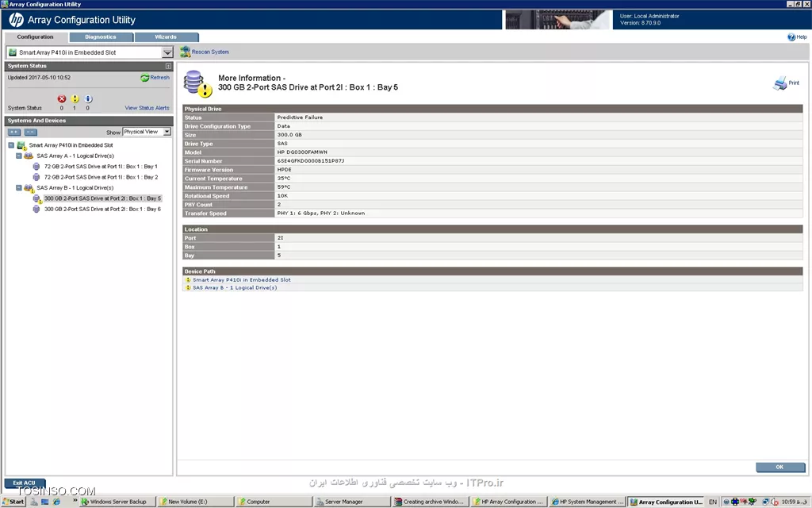The image size is (812, 508).
Task: Click the serial number 6SE4GFKD0000B151P87J
Action: tap(311, 161)
